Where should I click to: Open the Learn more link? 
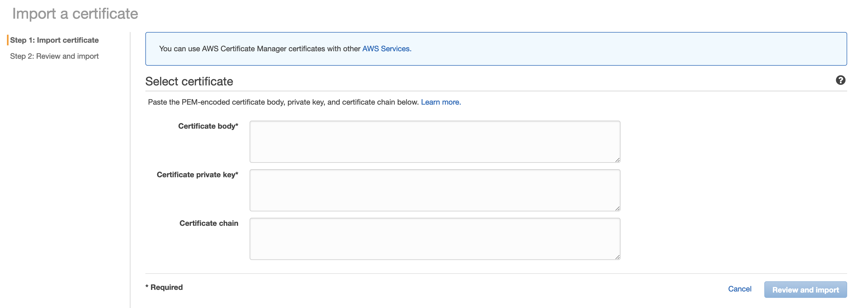click(440, 102)
